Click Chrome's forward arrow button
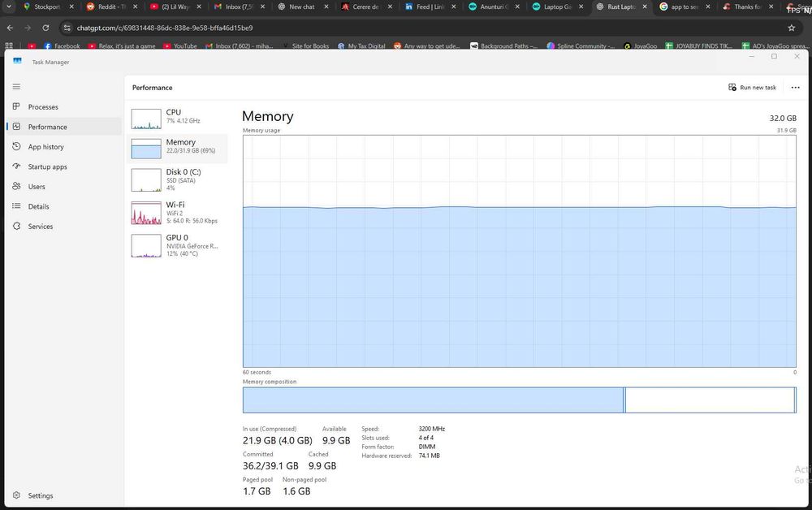This screenshot has height=510, width=812. [x=28, y=28]
